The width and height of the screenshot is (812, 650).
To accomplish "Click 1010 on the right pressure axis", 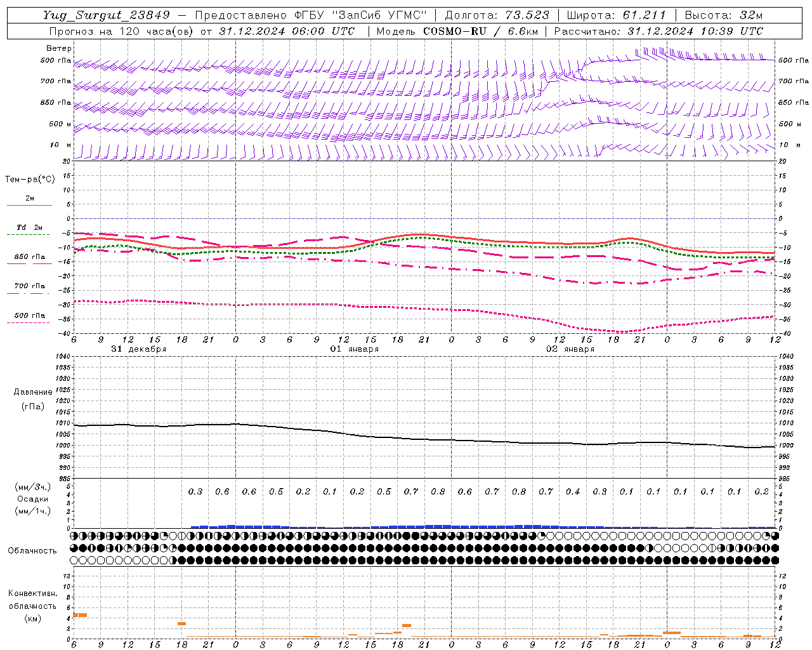I will [785, 423].
